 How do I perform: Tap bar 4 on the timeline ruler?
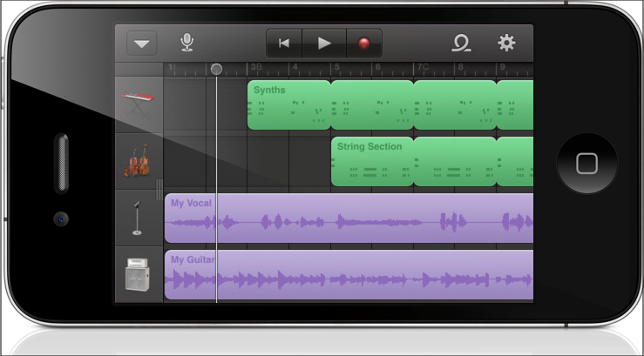(295, 68)
